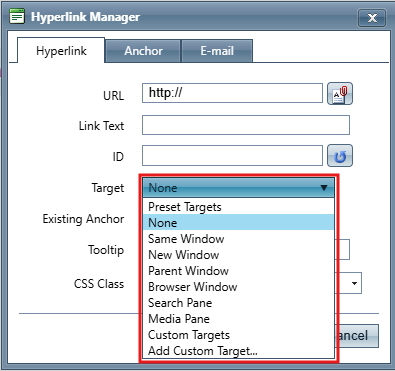Click the Cancel button

coord(358,336)
